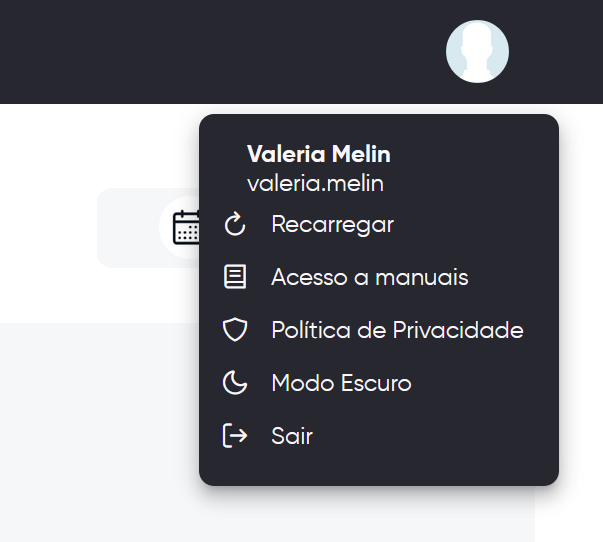Click the Valeria Melin display name
The image size is (603, 542).
coord(318,155)
